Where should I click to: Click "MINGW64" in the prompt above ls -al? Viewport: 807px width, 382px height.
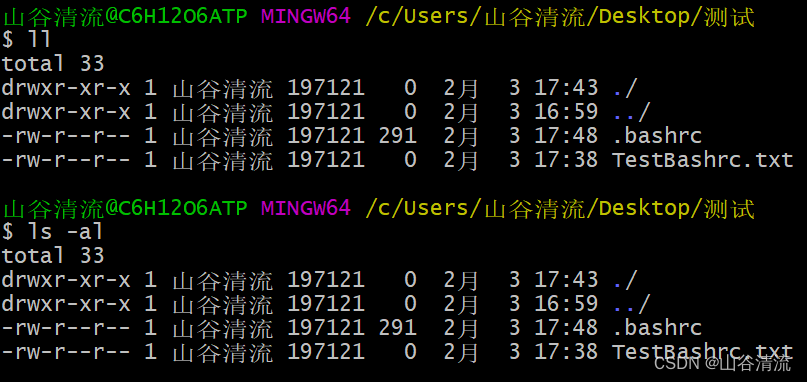[306, 209]
